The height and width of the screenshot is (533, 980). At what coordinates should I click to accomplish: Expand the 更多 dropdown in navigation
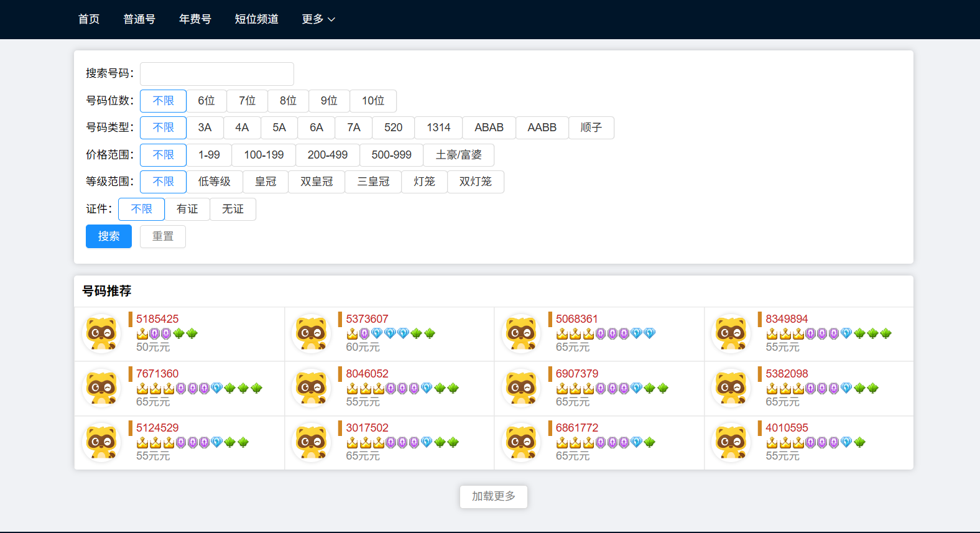[x=318, y=19]
